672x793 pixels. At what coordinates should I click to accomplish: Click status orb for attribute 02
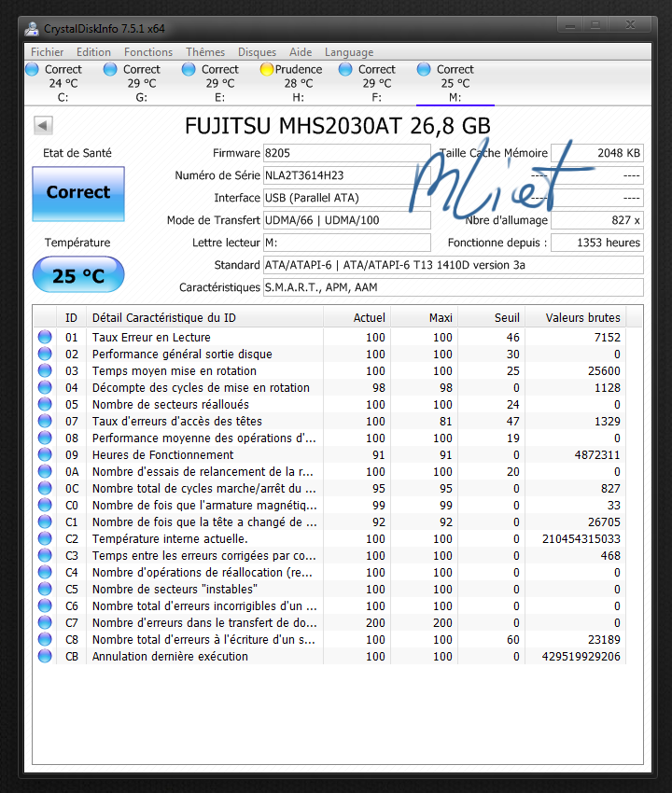tap(45, 354)
